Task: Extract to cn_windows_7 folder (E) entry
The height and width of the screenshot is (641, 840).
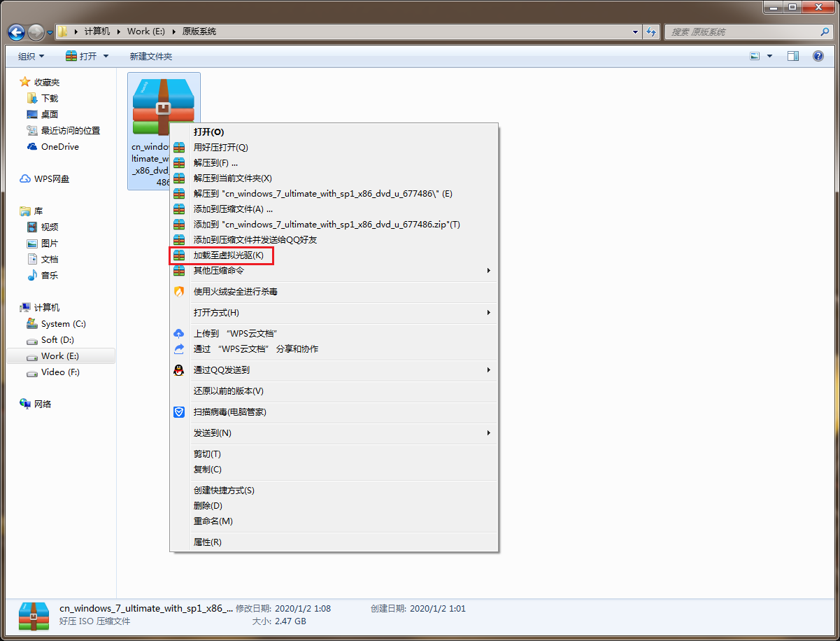Action: click(334, 193)
